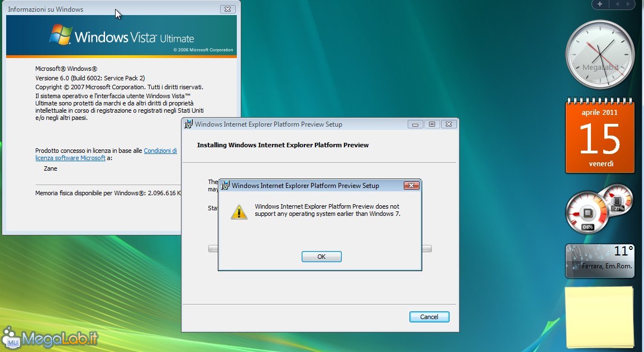Screen dimensions: 644x352
Task: Click the 11° temperature reading
Action: pyautogui.click(x=623, y=250)
